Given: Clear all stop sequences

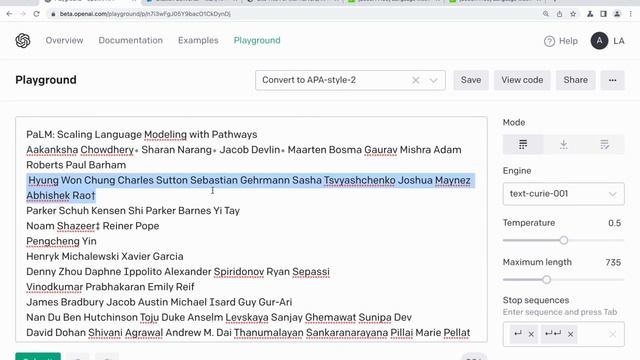Looking at the screenshot, I should 613,334.
